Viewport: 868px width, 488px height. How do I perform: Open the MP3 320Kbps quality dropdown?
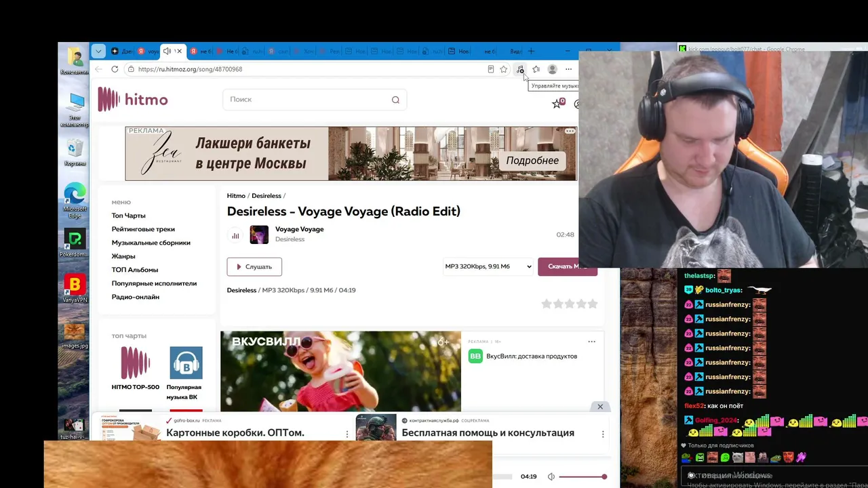(x=488, y=266)
